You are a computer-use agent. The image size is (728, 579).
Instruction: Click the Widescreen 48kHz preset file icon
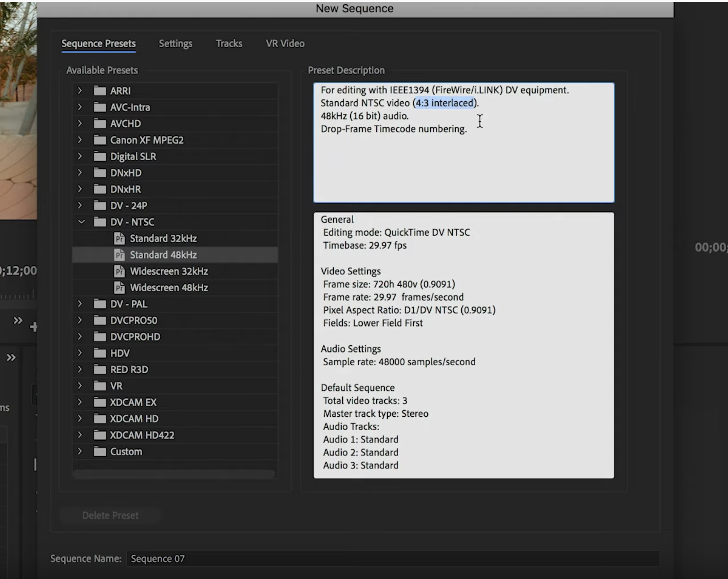point(120,288)
